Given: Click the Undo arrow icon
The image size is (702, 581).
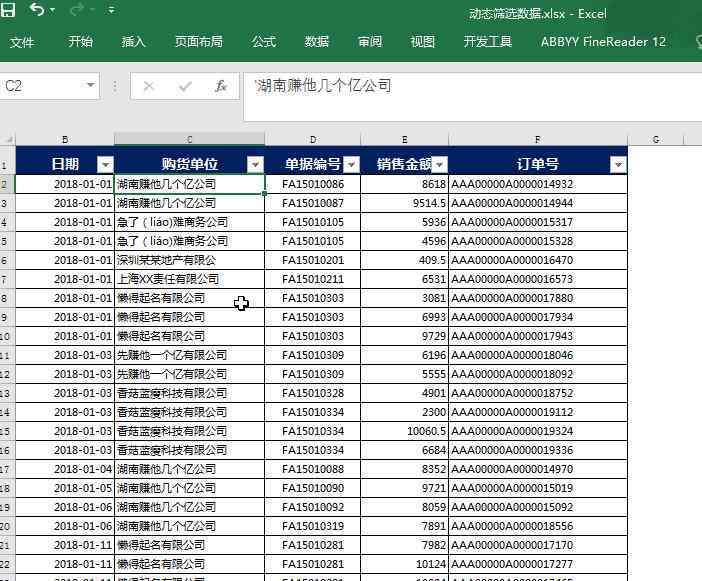Looking at the screenshot, I should click(37, 11).
